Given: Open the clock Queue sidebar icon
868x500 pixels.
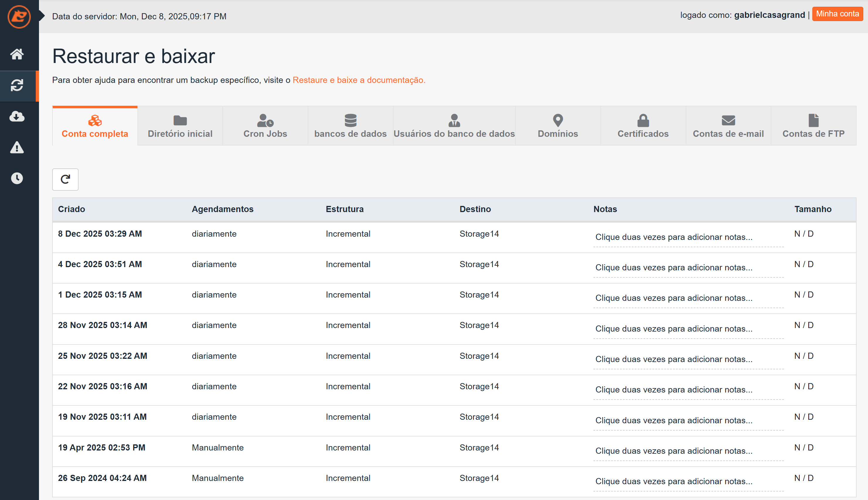Looking at the screenshot, I should click(17, 178).
